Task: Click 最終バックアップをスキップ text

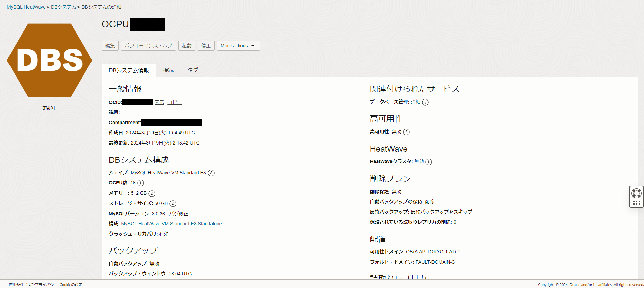Action: (442, 212)
